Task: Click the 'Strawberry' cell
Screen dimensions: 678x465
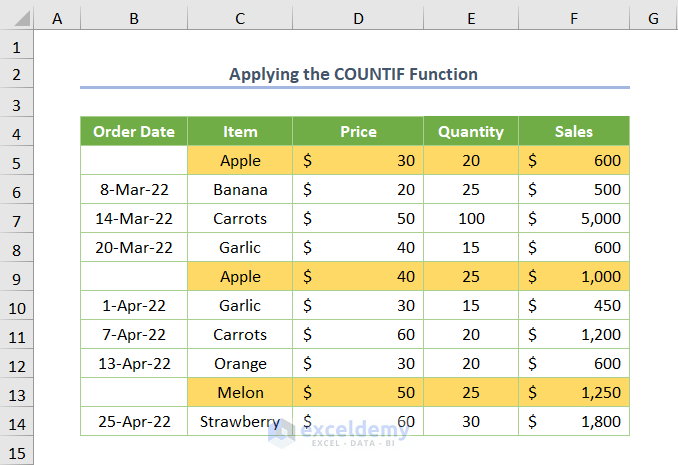Action: tap(240, 421)
